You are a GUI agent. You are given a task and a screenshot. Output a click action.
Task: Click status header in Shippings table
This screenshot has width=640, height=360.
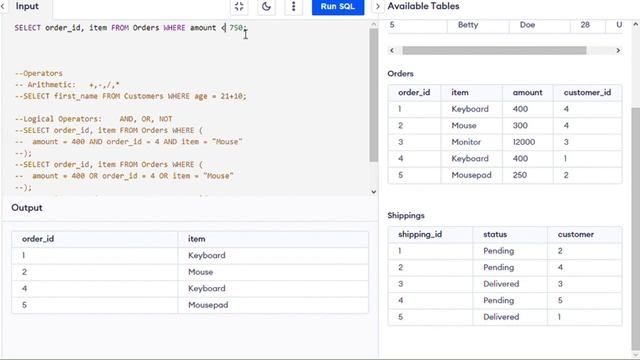495,234
